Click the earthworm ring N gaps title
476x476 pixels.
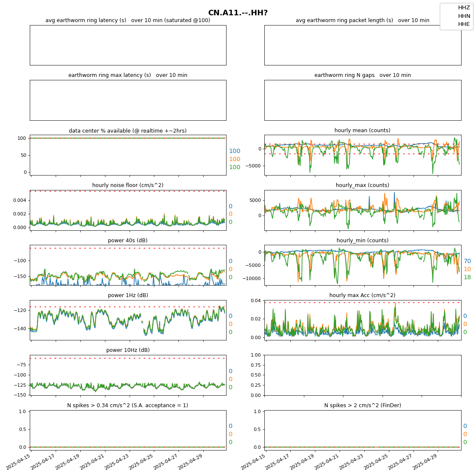pos(363,75)
